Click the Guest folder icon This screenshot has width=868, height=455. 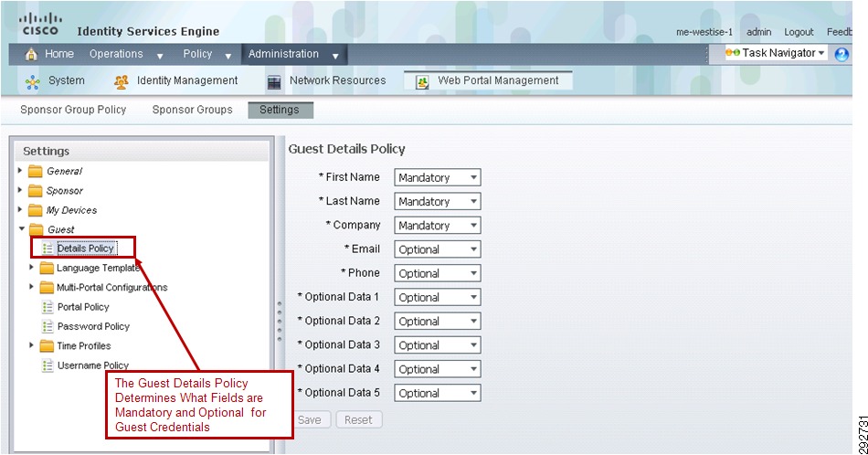tap(36, 229)
